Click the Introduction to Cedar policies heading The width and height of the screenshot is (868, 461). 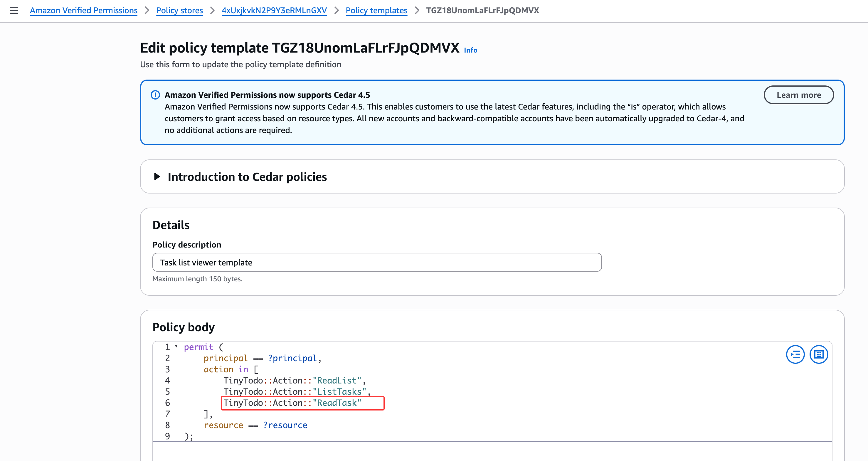247,177
